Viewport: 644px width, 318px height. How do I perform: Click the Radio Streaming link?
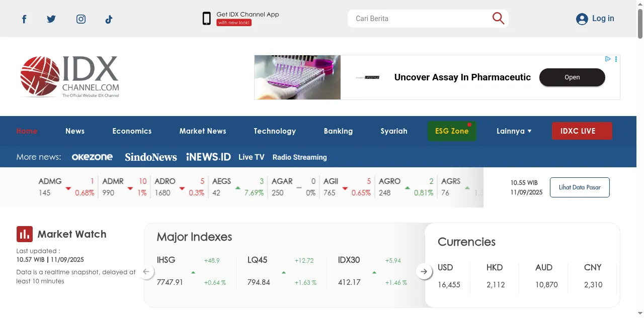point(300,157)
